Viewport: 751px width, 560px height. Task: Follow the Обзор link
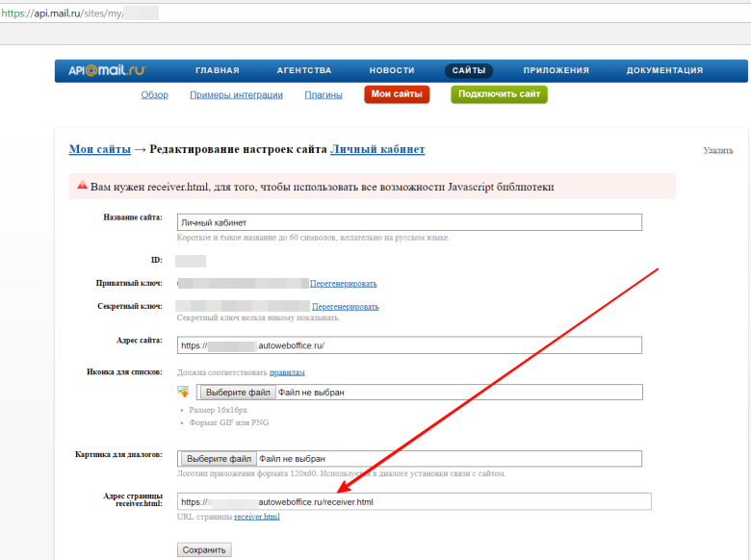click(x=154, y=94)
